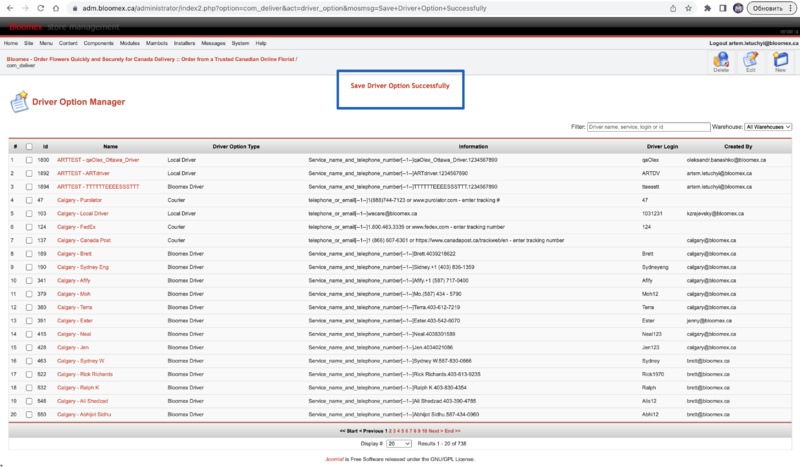Open the Warehouse dropdown

click(768, 127)
